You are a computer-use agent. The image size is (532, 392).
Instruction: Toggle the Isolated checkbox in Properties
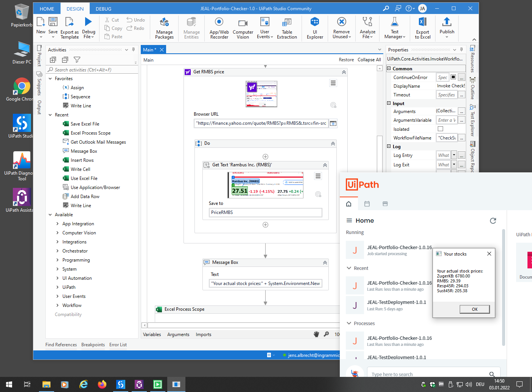click(440, 129)
